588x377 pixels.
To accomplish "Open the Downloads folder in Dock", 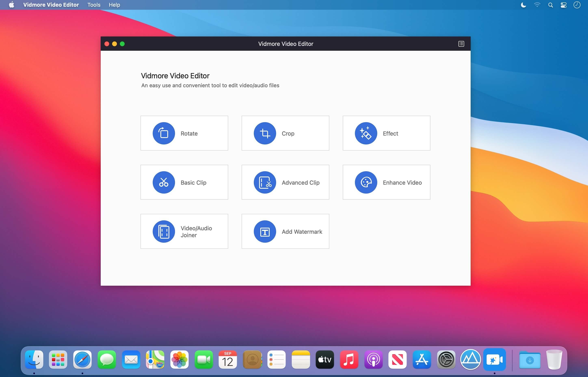I will click(x=530, y=360).
